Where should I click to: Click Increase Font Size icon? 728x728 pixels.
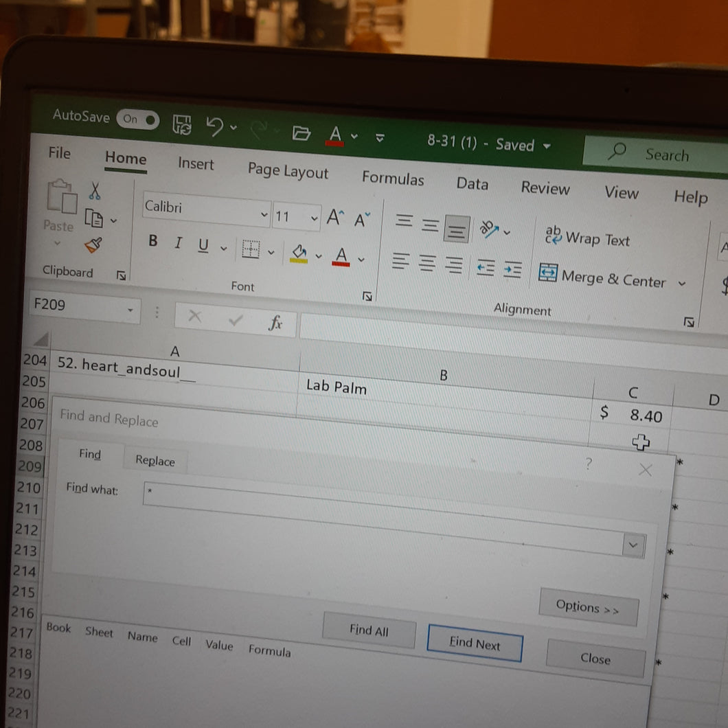[335, 217]
